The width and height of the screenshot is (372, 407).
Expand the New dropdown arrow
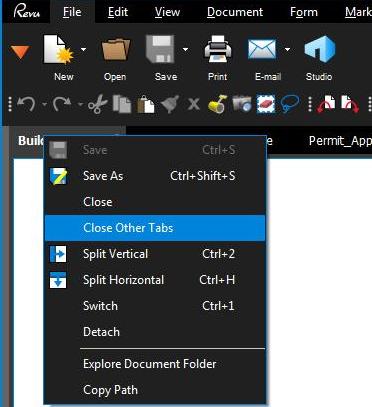pyautogui.click(x=83, y=49)
